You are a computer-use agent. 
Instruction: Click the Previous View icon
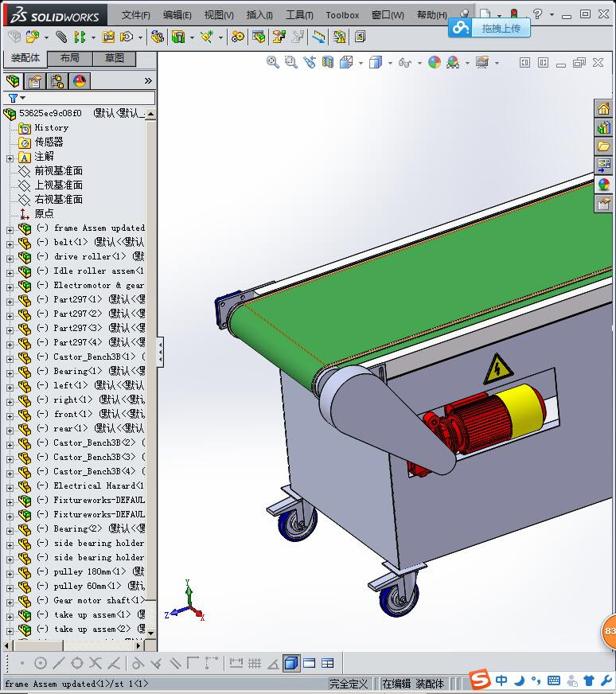(310, 62)
